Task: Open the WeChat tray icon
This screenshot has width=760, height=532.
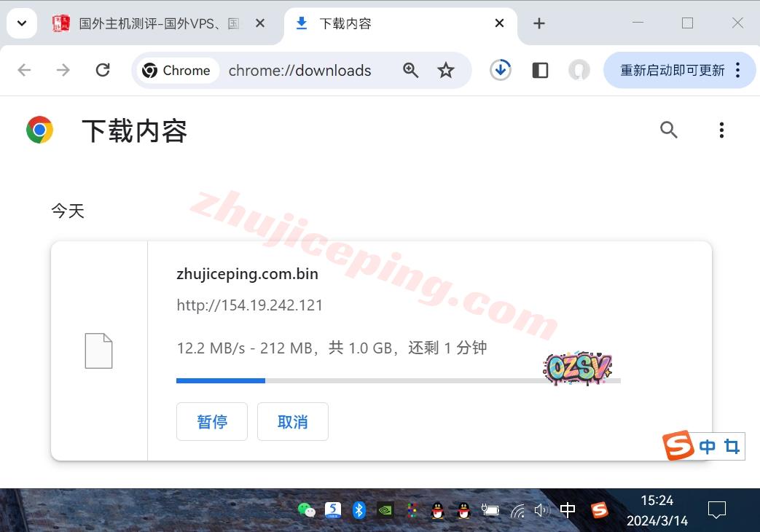Action: 307,510
